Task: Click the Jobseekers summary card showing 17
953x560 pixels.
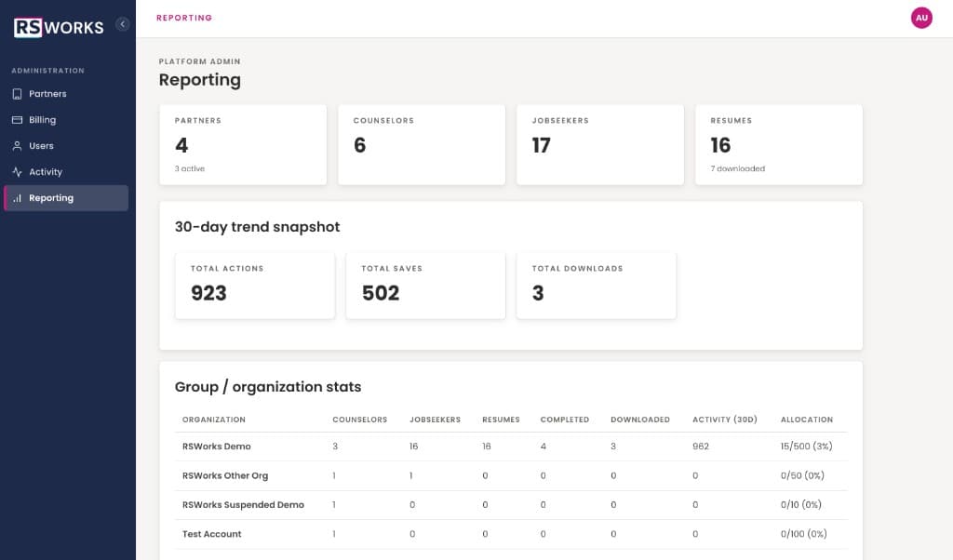Action: point(600,144)
